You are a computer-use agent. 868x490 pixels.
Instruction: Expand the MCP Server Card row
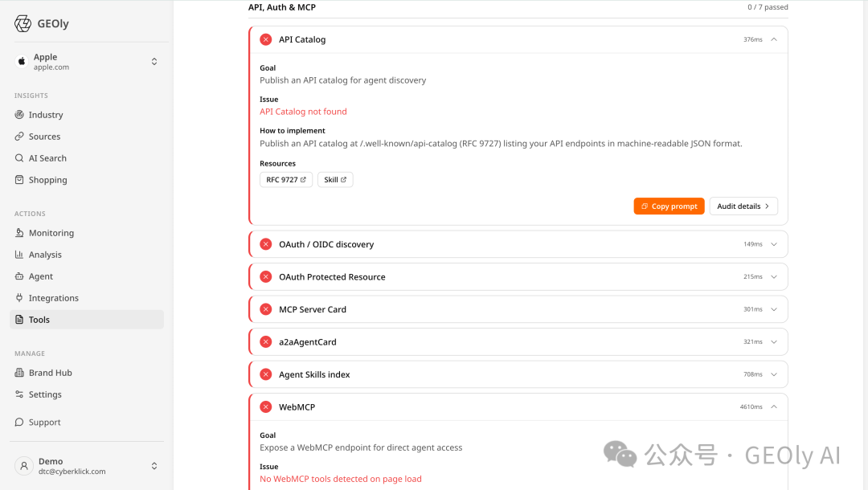coord(518,309)
